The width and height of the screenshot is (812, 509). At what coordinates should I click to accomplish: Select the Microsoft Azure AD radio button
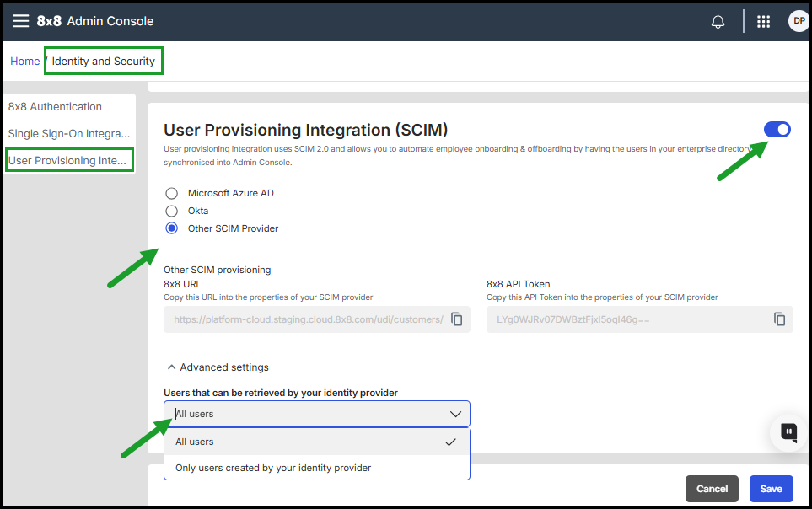[172, 193]
